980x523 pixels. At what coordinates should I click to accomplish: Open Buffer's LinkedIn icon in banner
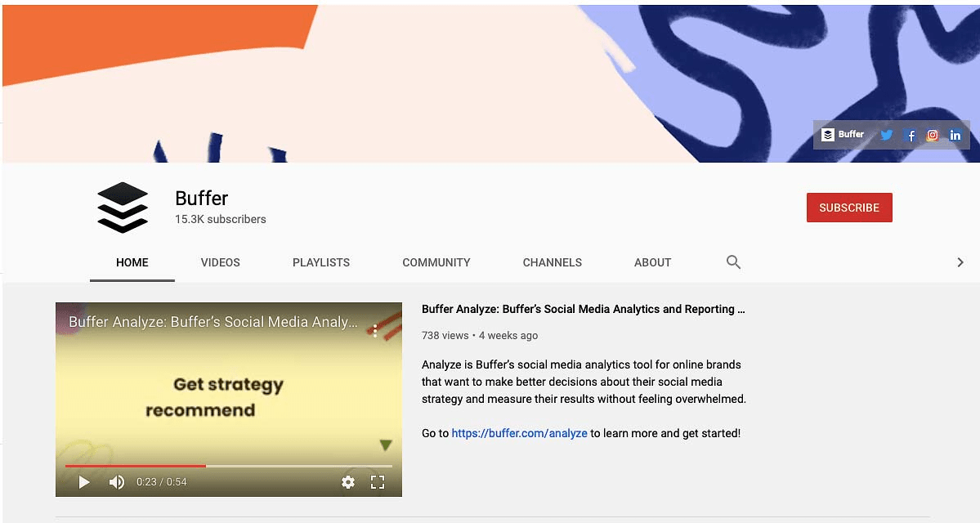[955, 134]
